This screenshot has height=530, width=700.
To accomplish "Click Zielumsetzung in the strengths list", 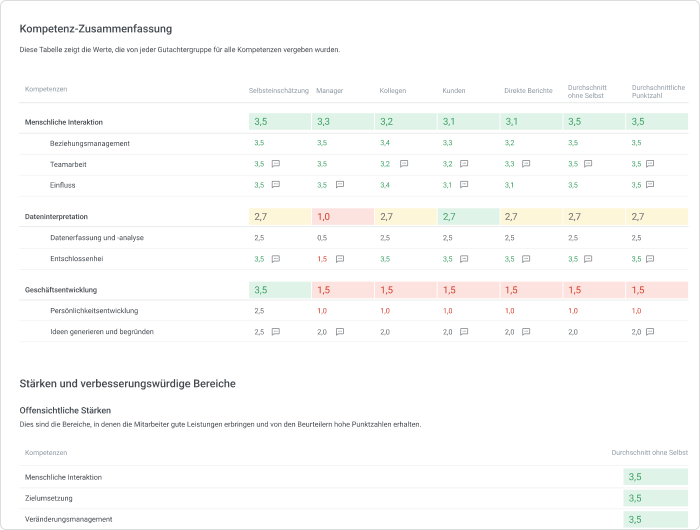I will [49, 498].
